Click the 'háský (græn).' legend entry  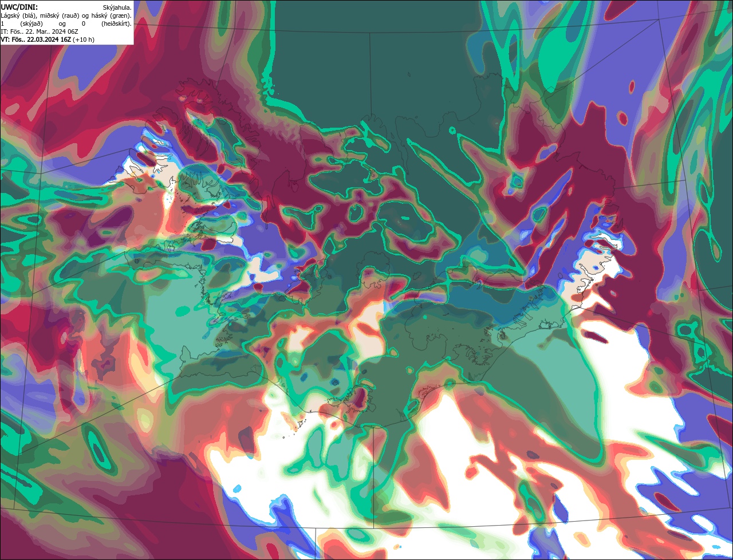[111, 16]
